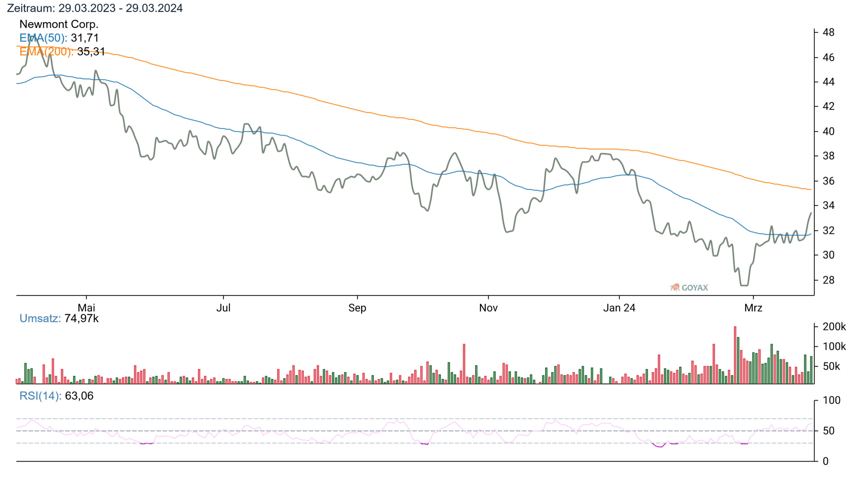Image resolution: width=868 pixels, height=485 pixels.
Task: Click the price low point near 28
Action: point(744,285)
